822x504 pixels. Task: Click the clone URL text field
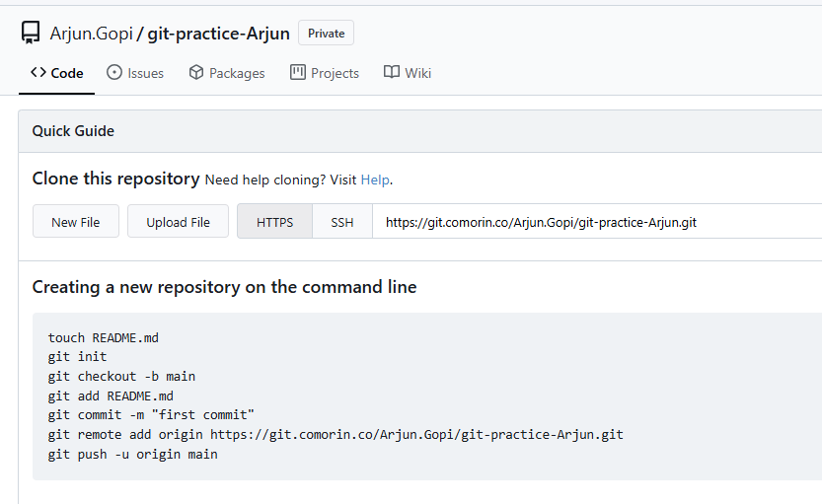[x=592, y=222]
